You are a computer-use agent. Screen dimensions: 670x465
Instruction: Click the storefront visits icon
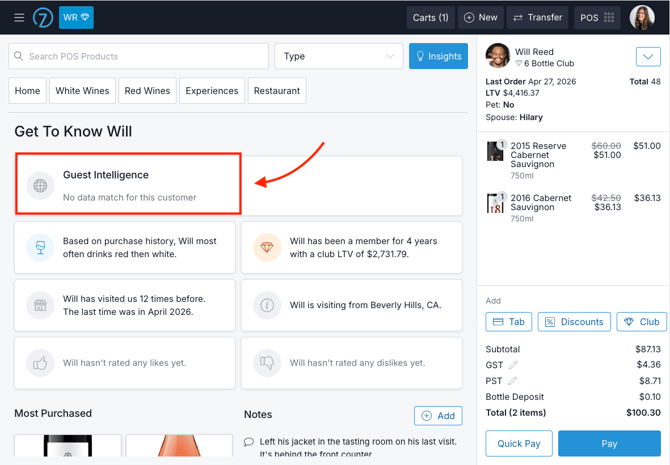click(40, 305)
